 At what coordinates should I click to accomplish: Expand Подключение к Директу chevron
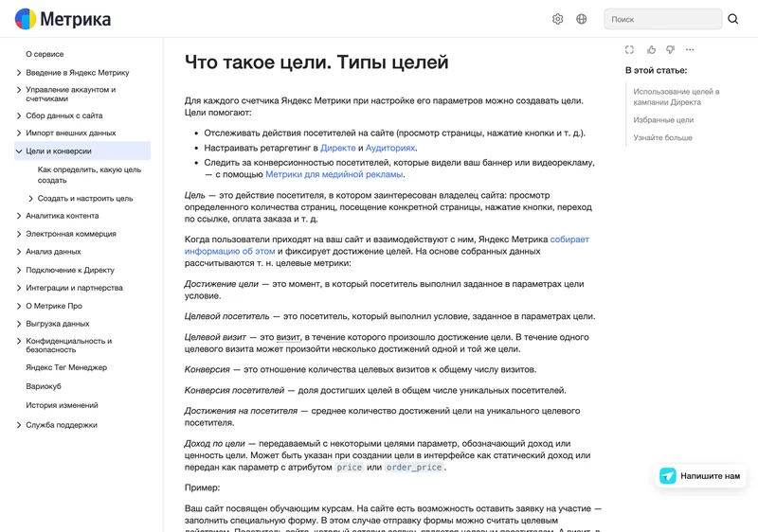pyautogui.click(x=19, y=270)
